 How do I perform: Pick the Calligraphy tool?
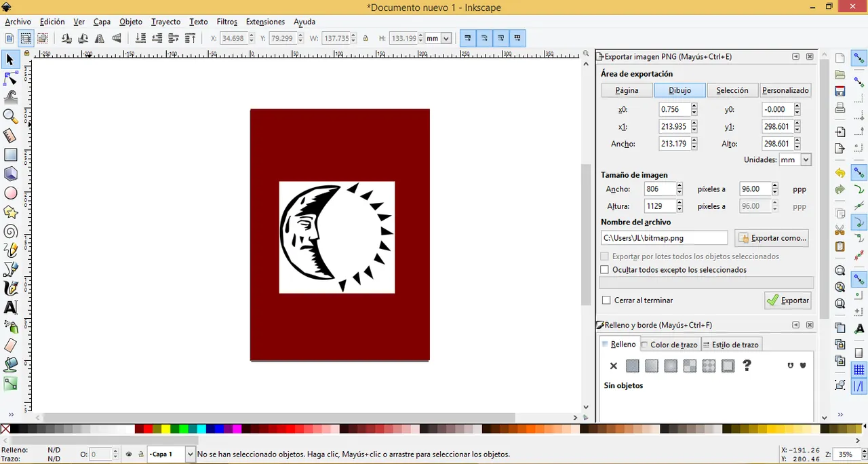click(10, 288)
